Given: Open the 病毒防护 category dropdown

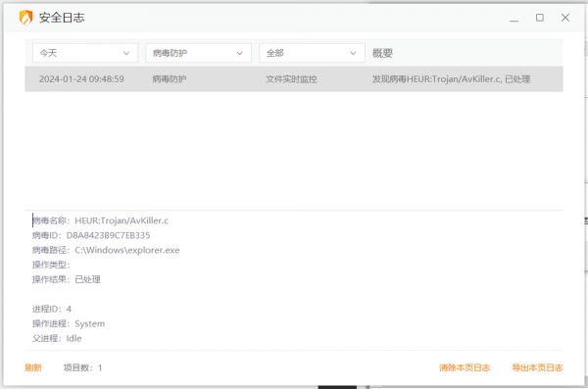Looking at the screenshot, I should click(198, 53).
